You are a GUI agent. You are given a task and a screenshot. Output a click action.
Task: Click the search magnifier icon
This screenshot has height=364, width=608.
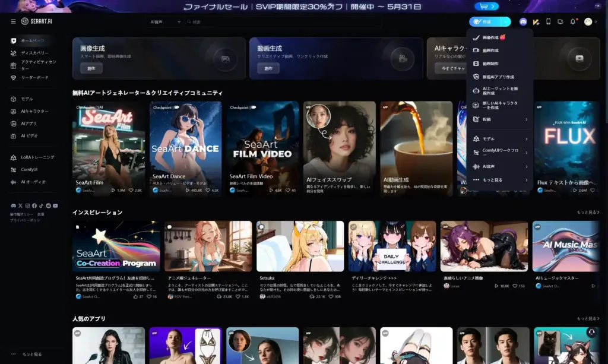[189, 22]
